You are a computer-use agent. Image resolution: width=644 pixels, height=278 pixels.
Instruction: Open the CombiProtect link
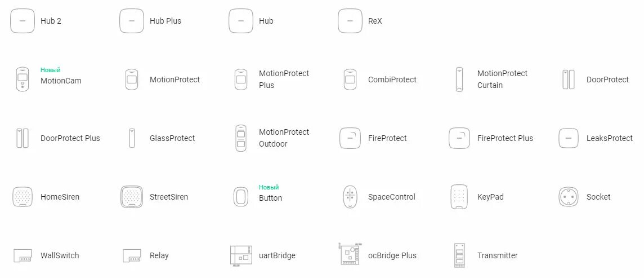coord(392,80)
